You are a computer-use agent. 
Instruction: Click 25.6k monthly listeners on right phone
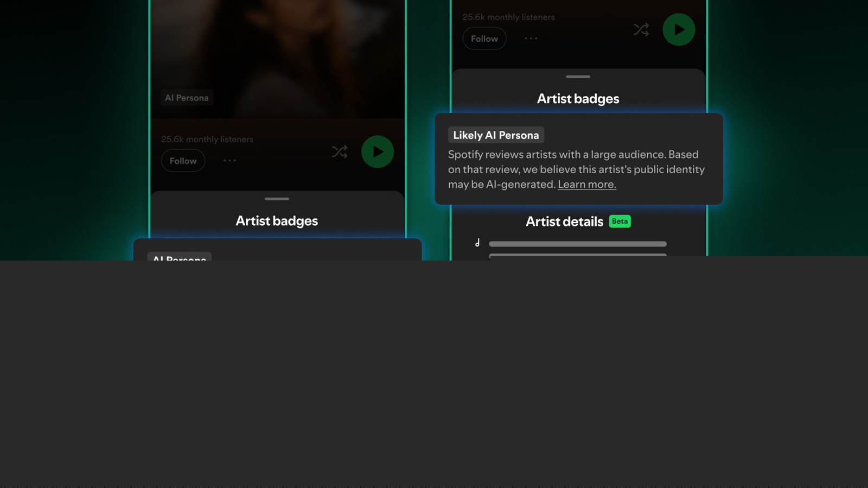(508, 17)
